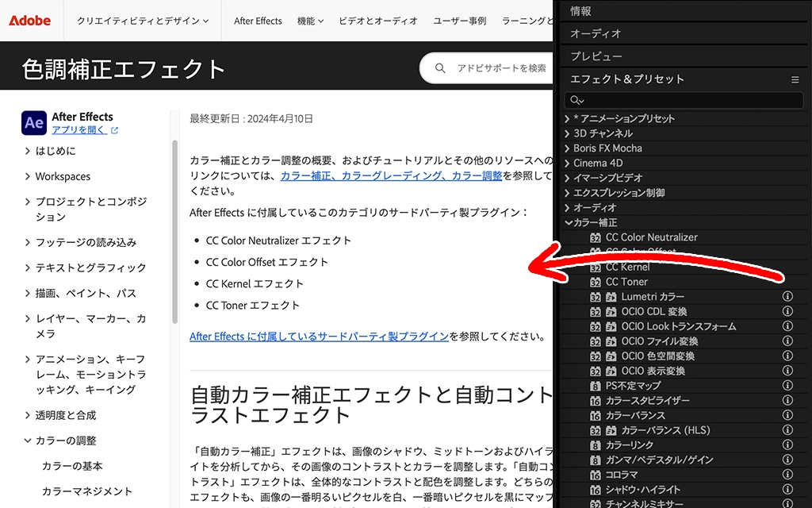Expand the 3D チャンネル effects category
This screenshot has width=812, height=508.
pyautogui.click(x=568, y=133)
